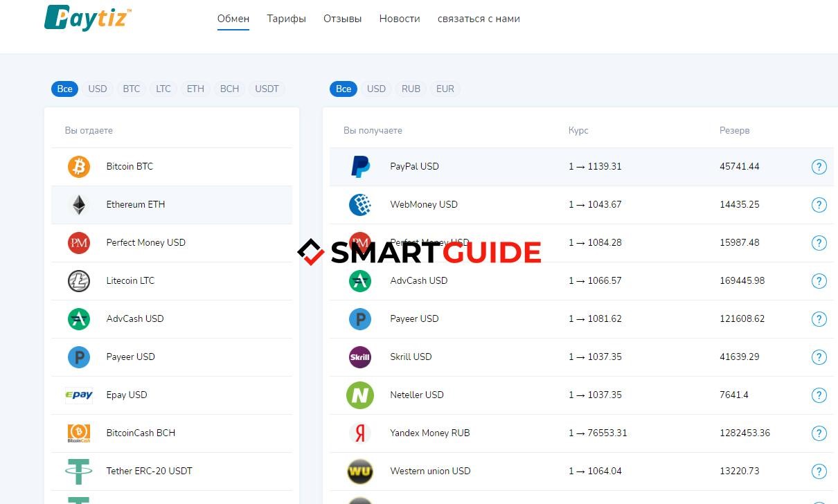
Task: Open help icon for Western union USD row
Action: point(819,471)
